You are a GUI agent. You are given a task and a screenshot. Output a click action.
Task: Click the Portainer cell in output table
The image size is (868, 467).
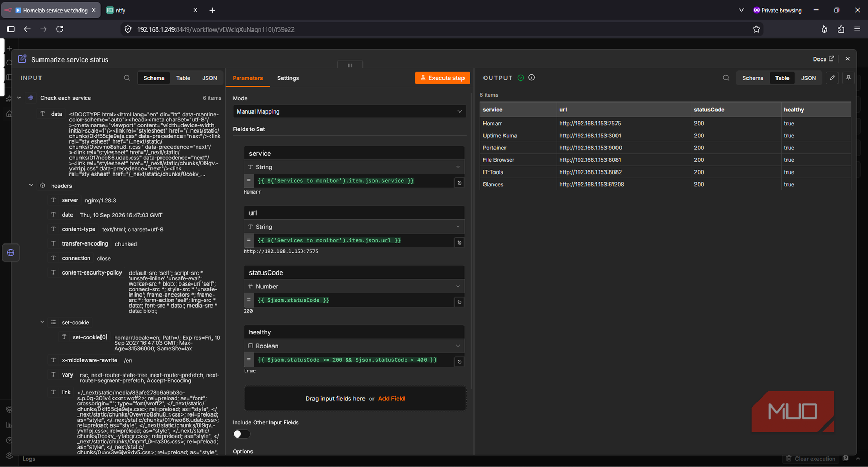point(518,148)
